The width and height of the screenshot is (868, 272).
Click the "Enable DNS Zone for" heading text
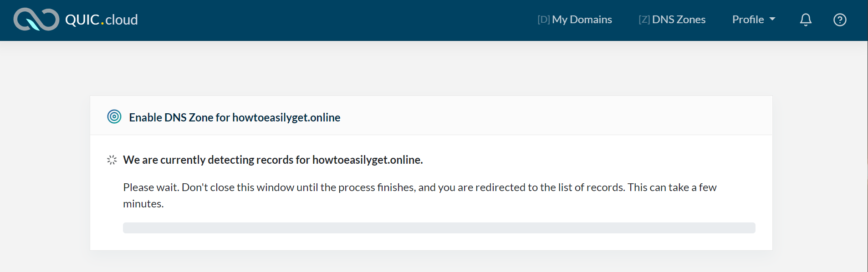(179, 117)
